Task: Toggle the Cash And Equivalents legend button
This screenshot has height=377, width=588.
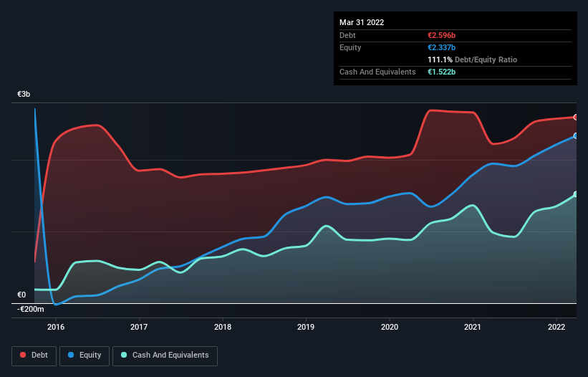Action: pyautogui.click(x=165, y=355)
